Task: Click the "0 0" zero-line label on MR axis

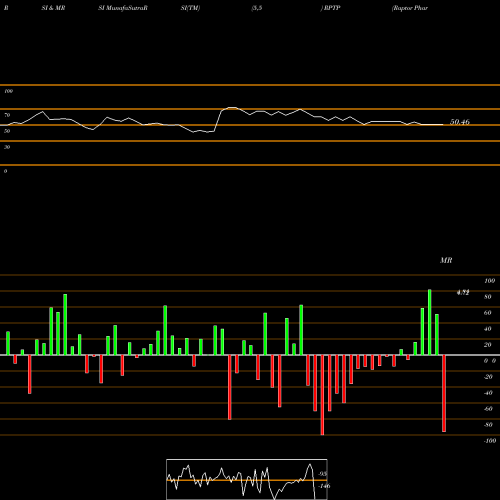Action: click(x=490, y=361)
